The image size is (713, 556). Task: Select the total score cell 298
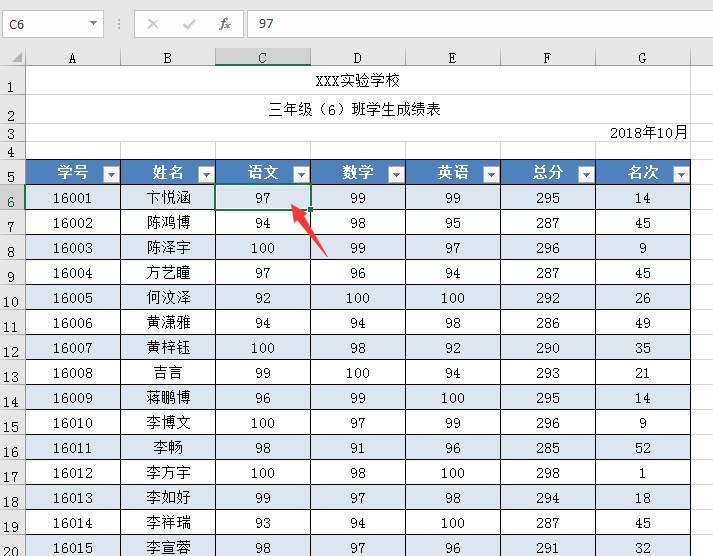[x=548, y=473]
